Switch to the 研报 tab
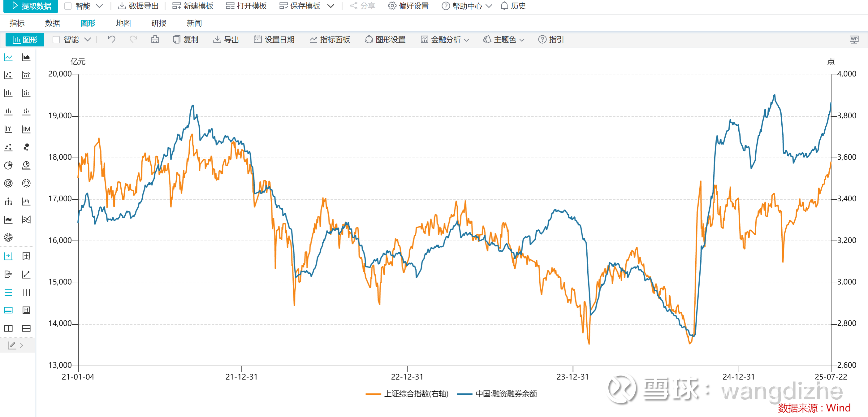 click(159, 23)
